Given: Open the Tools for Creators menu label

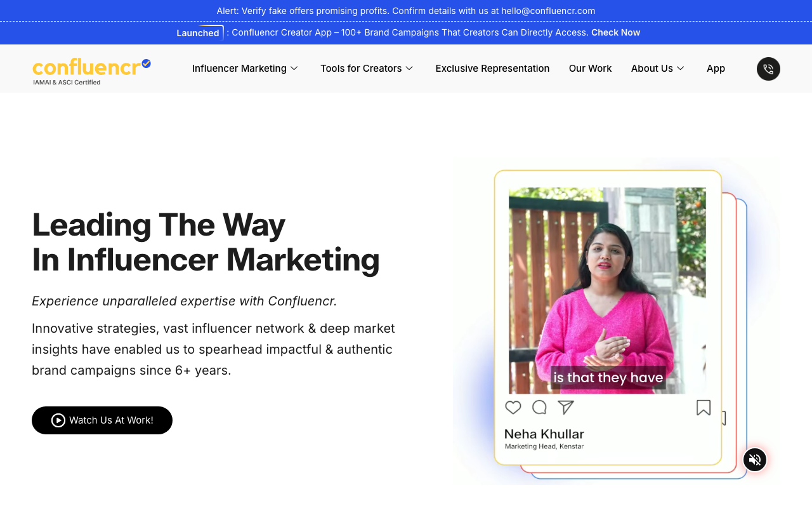Looking at the screenshot, I should click(361, 69).
